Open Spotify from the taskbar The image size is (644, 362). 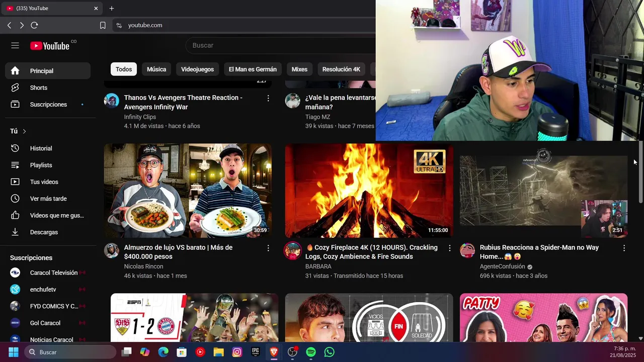click(x=311, y=352)
